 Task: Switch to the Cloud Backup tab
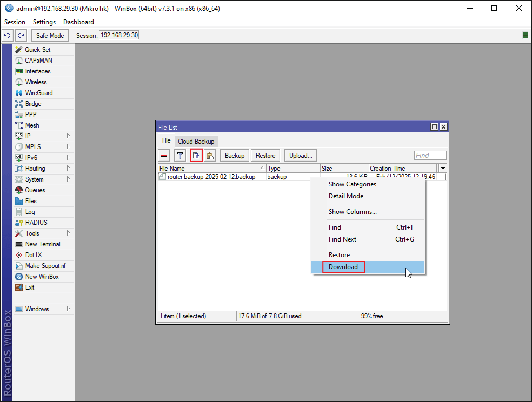(196, 141)
